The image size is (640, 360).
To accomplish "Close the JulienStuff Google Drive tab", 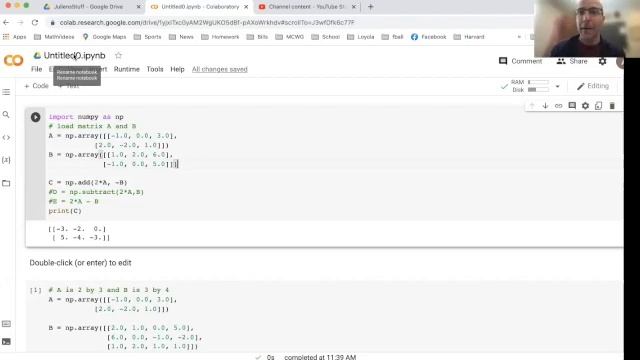I will pyautogui.click(x=138, y=7).
